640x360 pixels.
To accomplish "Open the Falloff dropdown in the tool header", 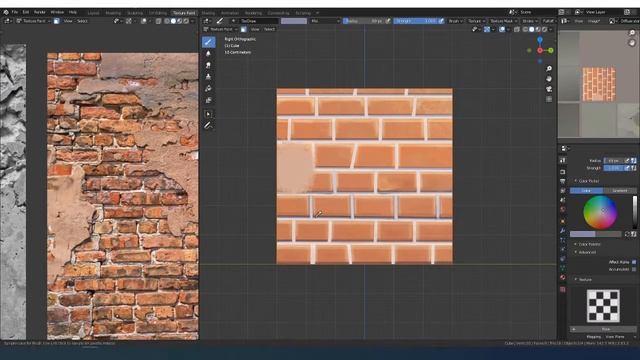I will (x=549, y=21).
